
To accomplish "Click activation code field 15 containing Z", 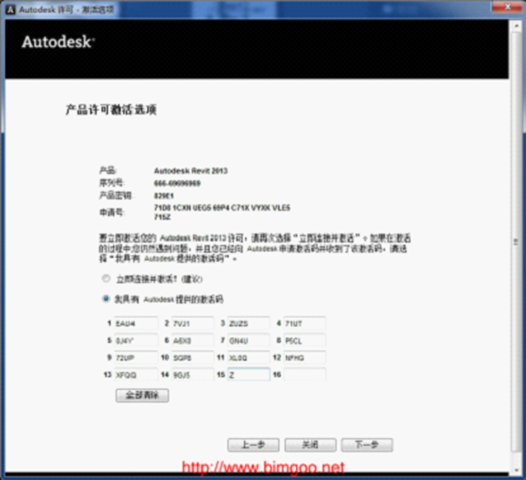I will [249, 374].
